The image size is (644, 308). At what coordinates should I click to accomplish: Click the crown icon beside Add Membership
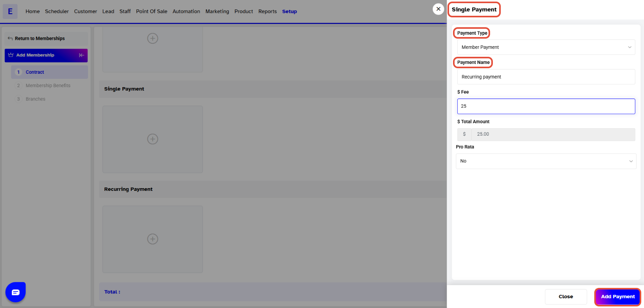pyautogui.click(x=11, y=55)
